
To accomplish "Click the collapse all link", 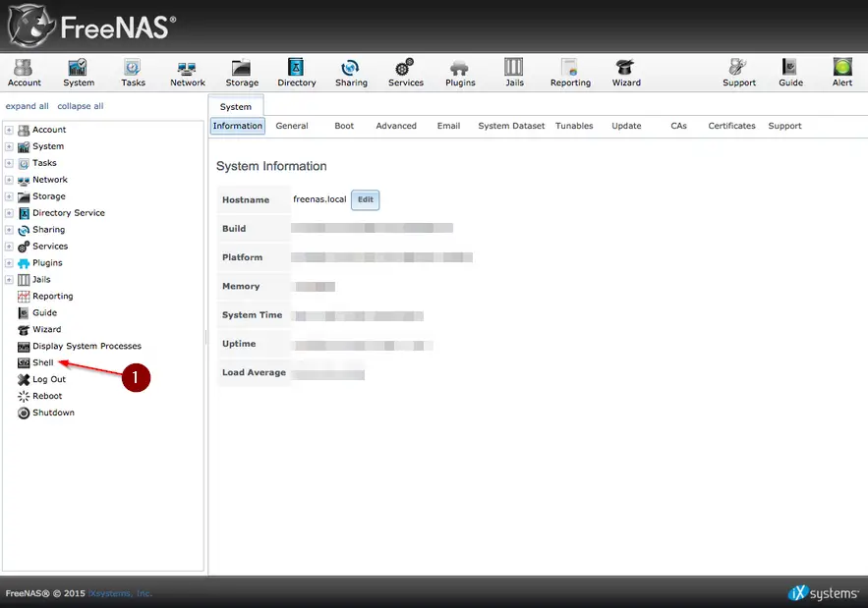I will [x=81, y=106].
